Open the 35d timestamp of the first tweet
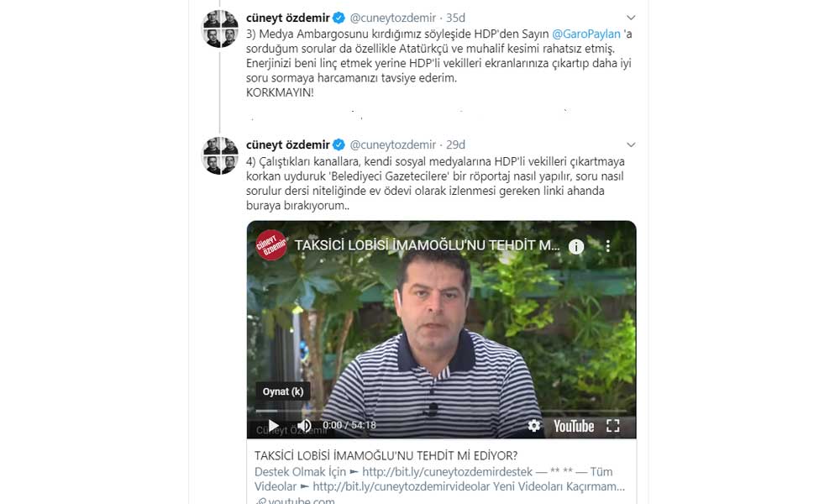The height and width of the screenshot is (504, 840). (x=456, y=18)
